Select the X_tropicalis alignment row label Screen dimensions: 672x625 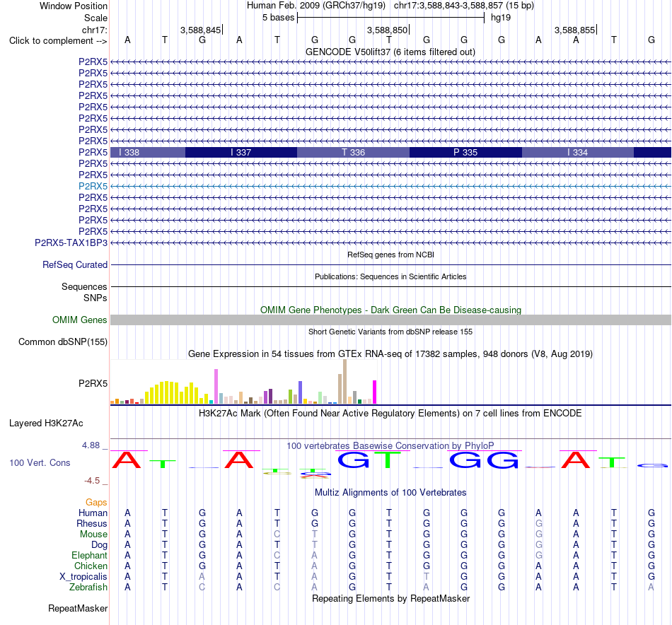click(x=83, y=577)
